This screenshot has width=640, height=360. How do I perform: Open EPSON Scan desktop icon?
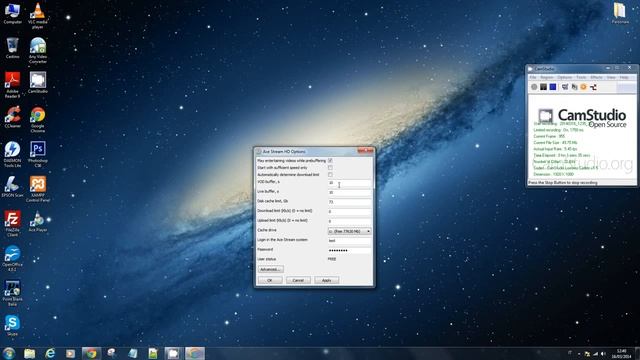(x=12, y=187)
